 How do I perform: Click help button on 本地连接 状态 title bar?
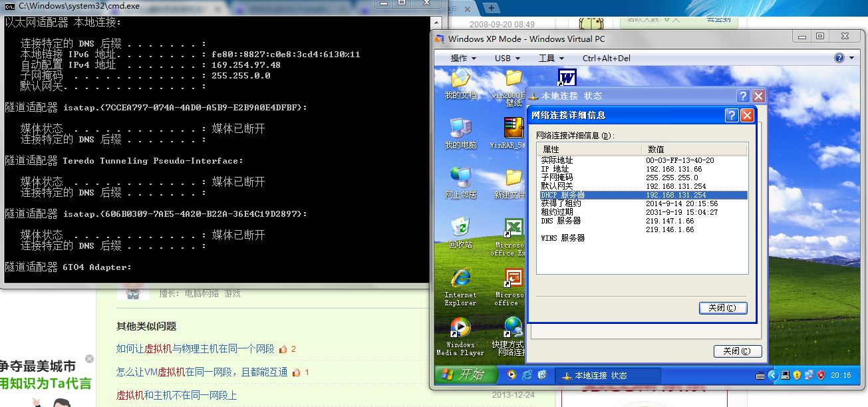click(743, 96)
